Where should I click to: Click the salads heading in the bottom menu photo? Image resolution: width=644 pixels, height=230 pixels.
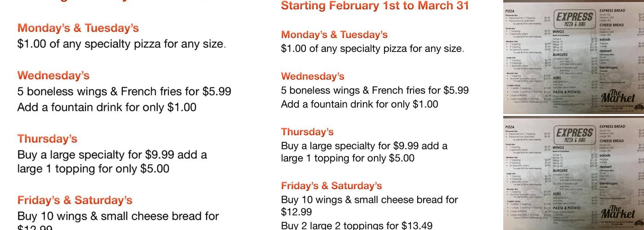[x=605, y=155]
